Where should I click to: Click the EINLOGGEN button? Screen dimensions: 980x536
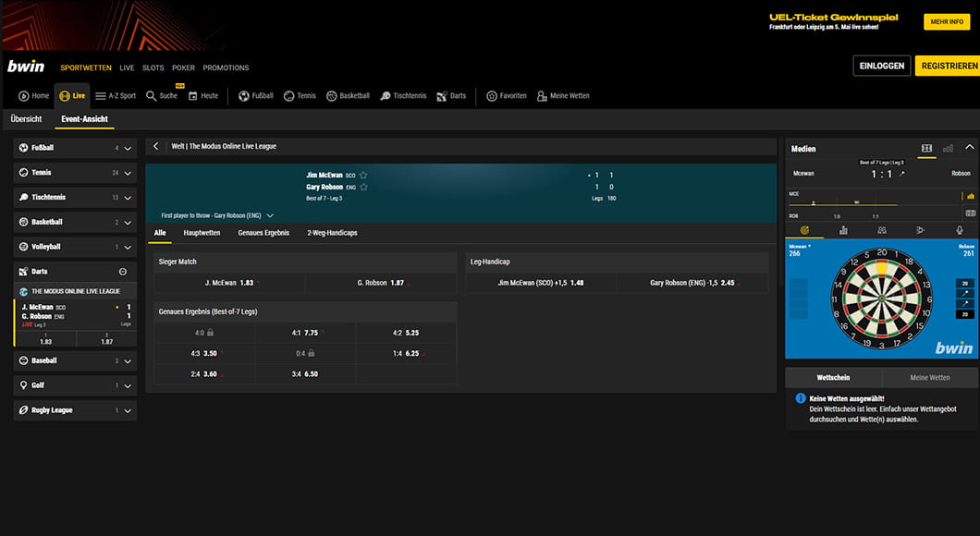click(x=882, y=66)
